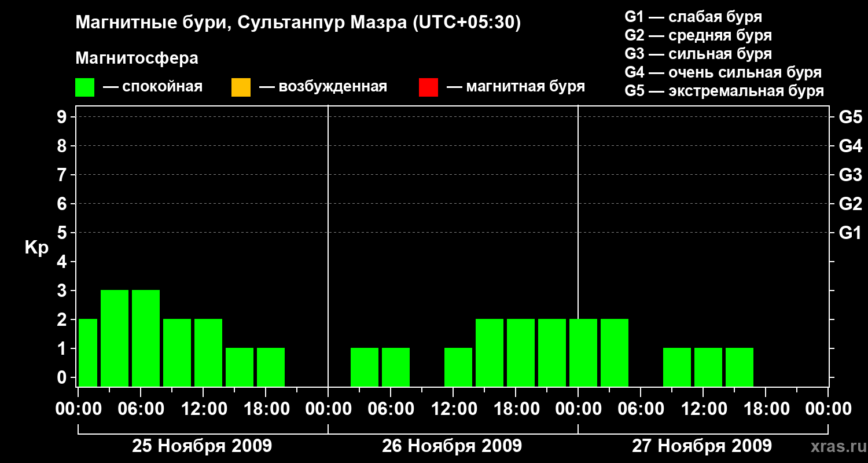Click the Kp 1 bar at 12:00 on 26 Ноября
Viewport: 868px width, 463px height.
[x=458, y=367]
